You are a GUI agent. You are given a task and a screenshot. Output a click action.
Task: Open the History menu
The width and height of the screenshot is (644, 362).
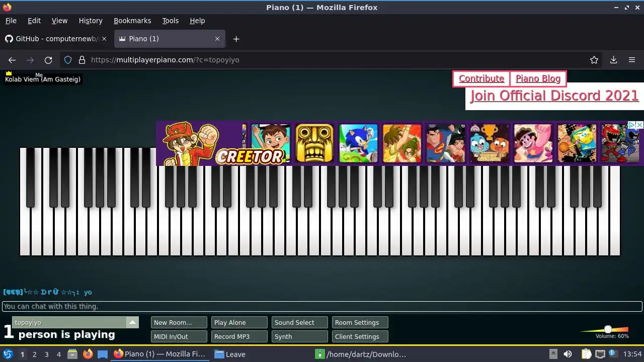pos(91,21)
